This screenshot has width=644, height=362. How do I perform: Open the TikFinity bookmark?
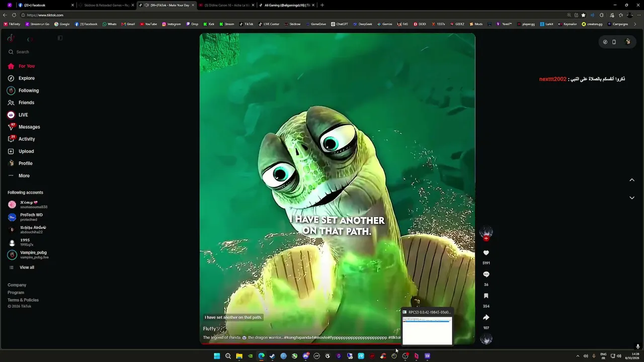pyautogui.click(x=12, y=24)
